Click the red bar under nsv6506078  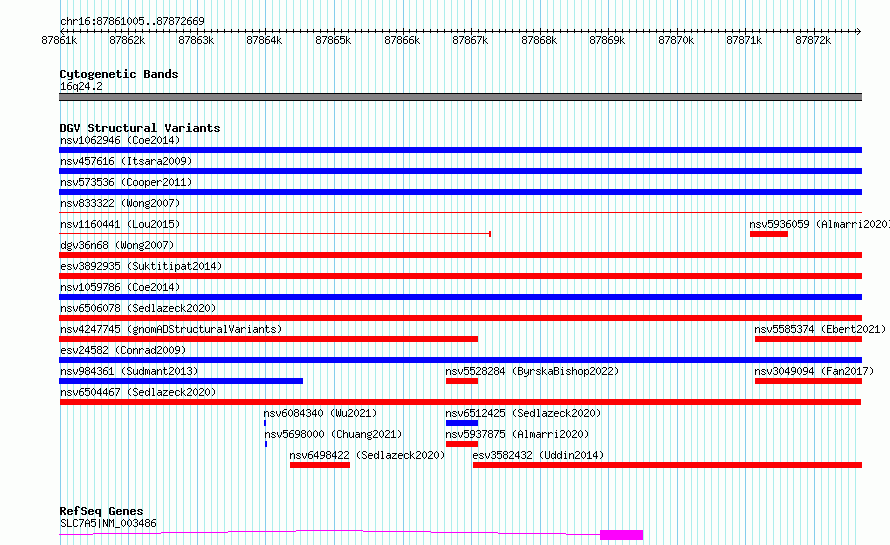(460, 318)
